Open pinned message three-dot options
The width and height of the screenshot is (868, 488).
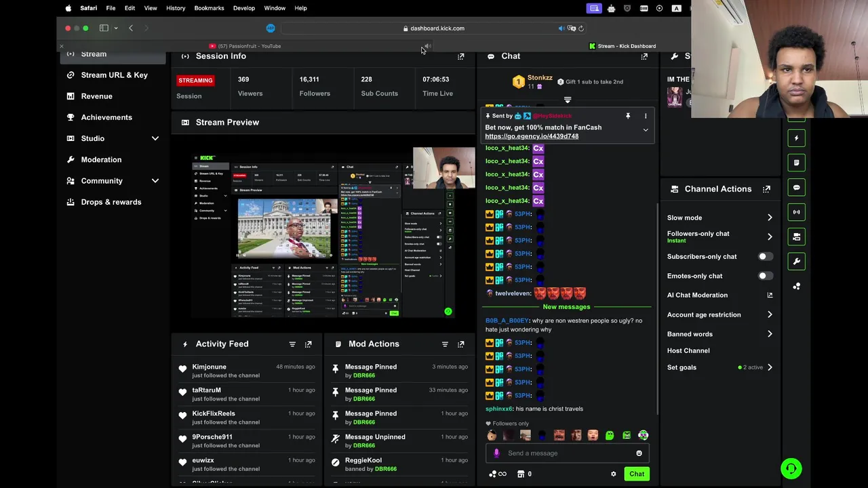(x=646, y=117)
